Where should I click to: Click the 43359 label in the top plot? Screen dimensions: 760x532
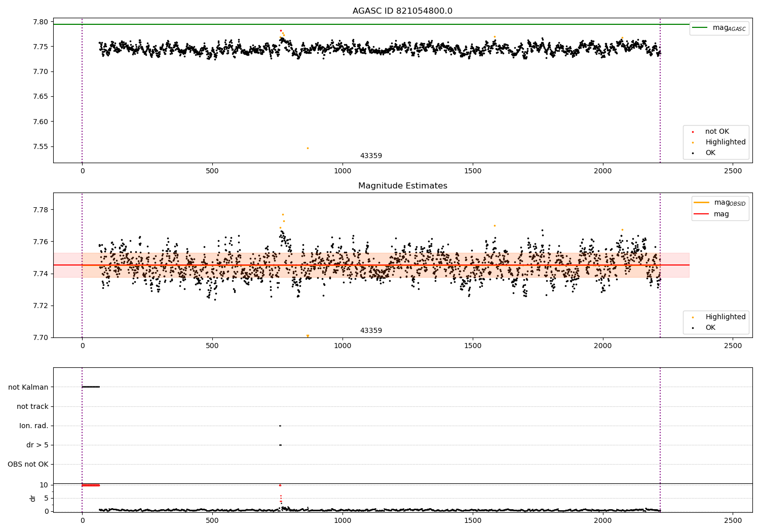pos(371,156)
